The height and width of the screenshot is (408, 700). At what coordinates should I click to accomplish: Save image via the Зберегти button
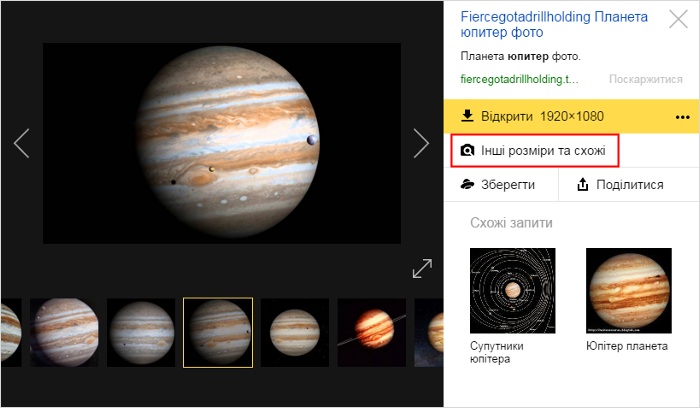coord(501,184)
